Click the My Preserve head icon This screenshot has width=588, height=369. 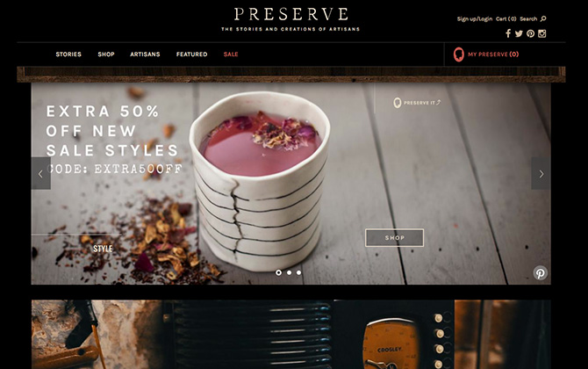click(459, 54)
